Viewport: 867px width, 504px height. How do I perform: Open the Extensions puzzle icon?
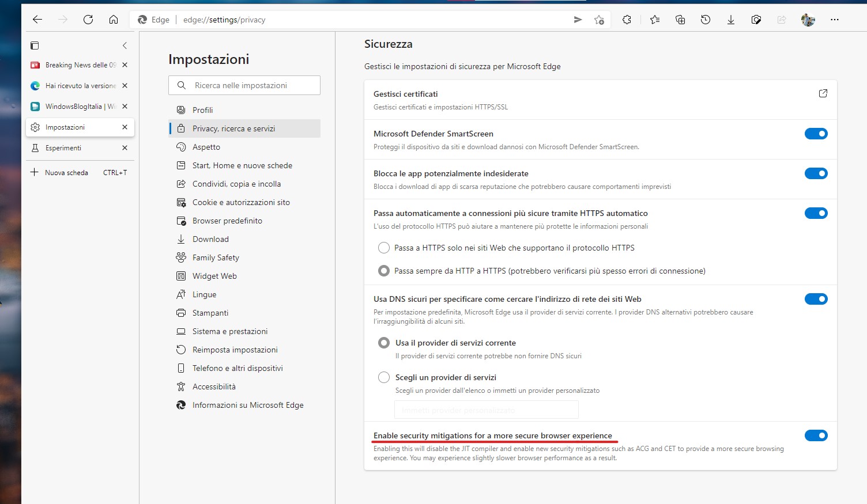click(627, 20)
